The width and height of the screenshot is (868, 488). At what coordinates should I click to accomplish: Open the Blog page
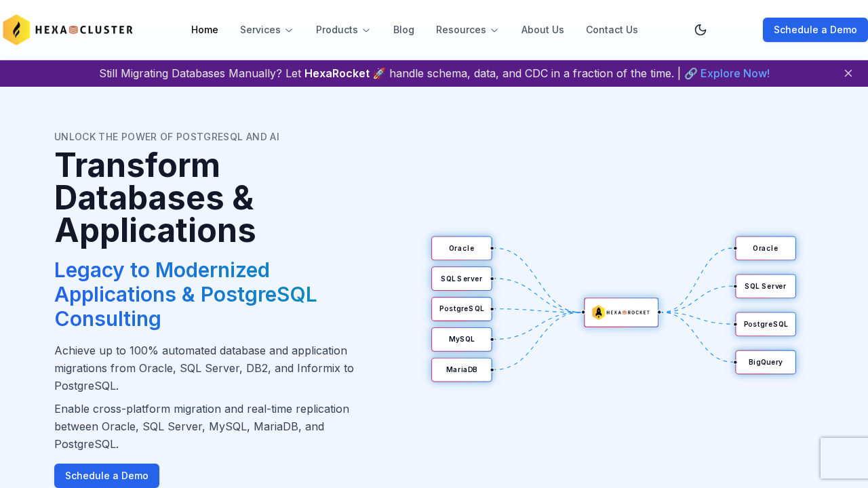pos(403,30)
